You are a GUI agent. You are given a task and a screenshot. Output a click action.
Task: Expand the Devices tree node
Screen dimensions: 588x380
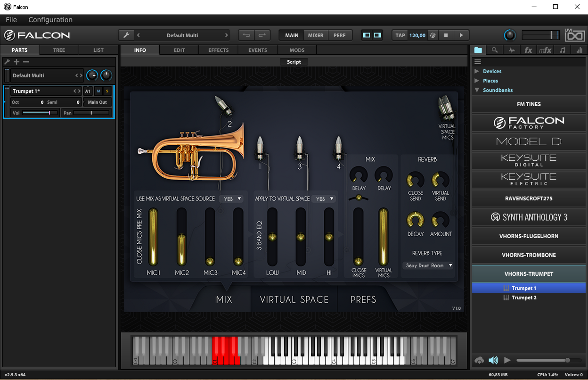[x=477, y=71]
